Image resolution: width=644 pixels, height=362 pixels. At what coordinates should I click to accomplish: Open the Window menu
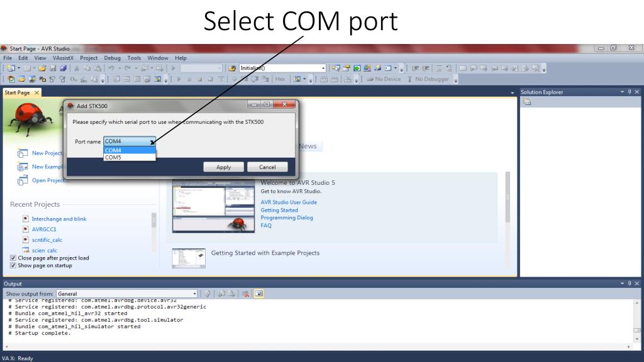pyautogui.click(x=158, y=58)
